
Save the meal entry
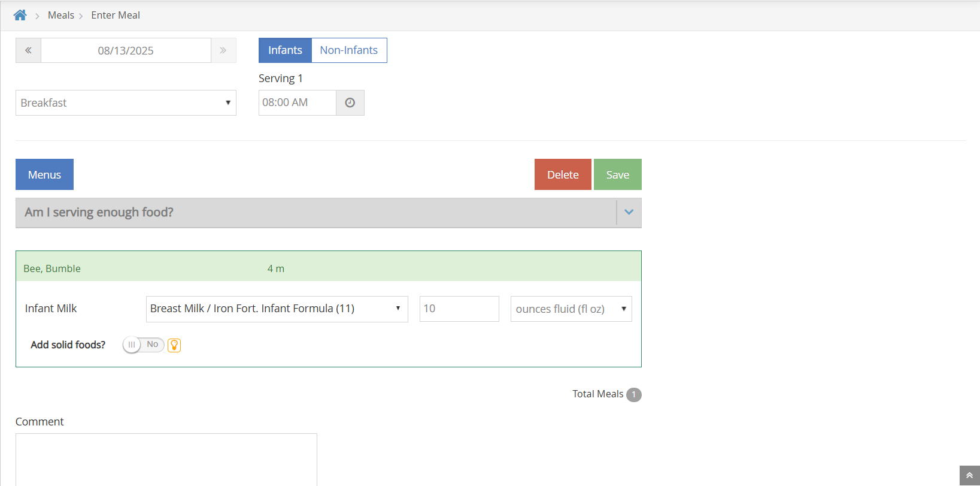click(x=617, y=174)
